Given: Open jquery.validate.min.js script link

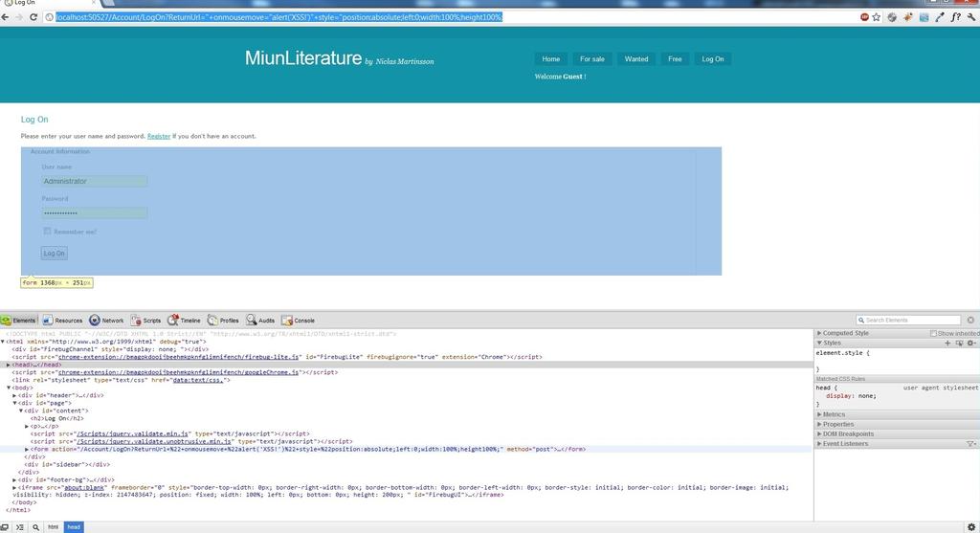Looking at the screenshot, I should pos(132,433).
